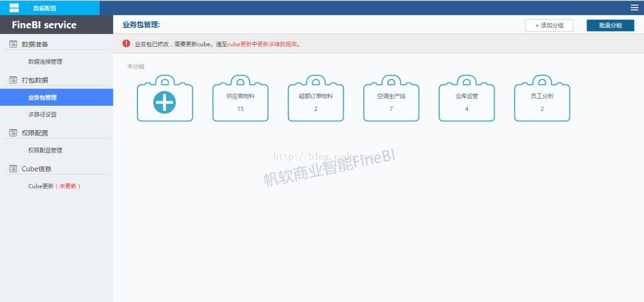The image size is (644, 302).
Task: Click the grid icon in the top-left tab
Action: 14,8
